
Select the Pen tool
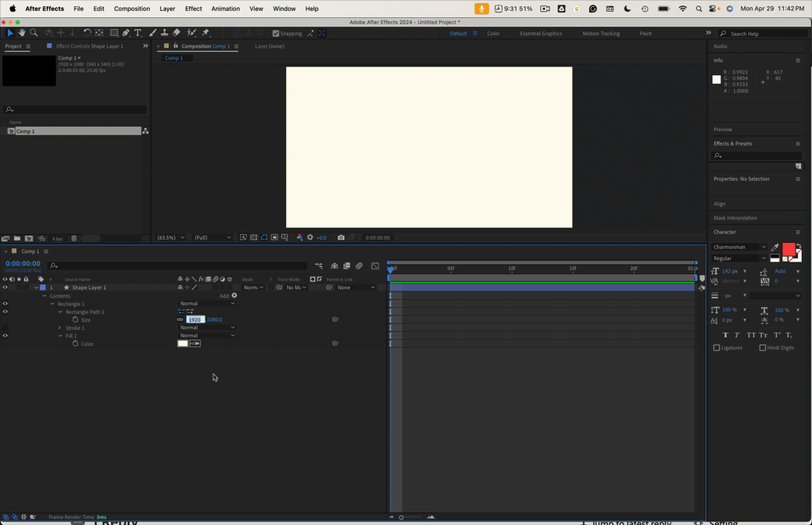[126, 33]
